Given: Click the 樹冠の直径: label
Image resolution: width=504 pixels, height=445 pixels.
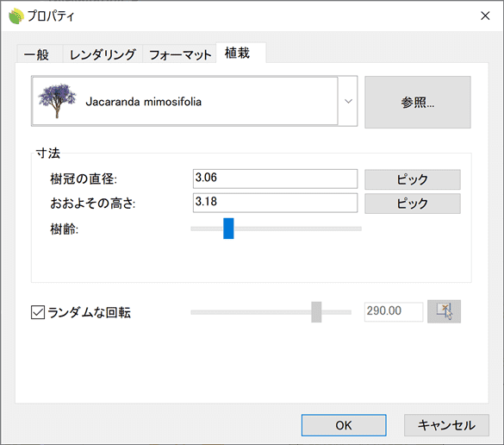Looking at the screenshot, I should pyautogui.click(x=84, y=179).
